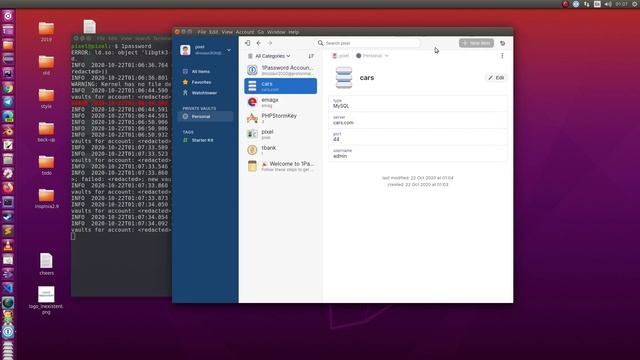Viewport: 640px width, 360px height.
Task: Focus the Search pixel field
Action: click(367, 43)
